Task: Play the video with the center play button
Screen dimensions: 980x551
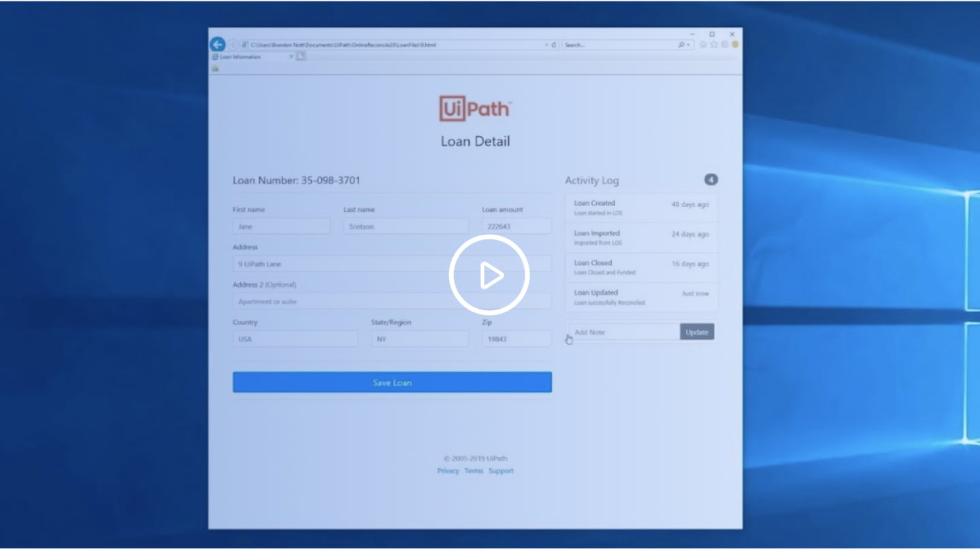Action: [489, 275]
